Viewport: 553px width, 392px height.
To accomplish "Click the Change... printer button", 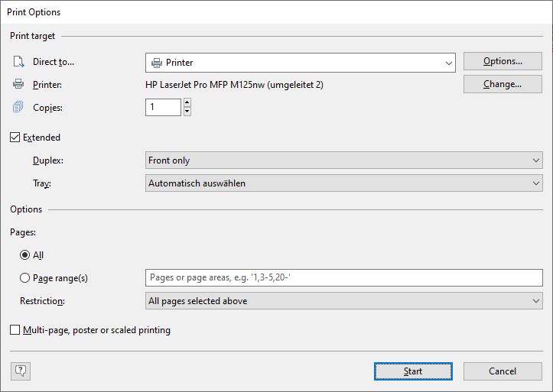I will point(503,84).
